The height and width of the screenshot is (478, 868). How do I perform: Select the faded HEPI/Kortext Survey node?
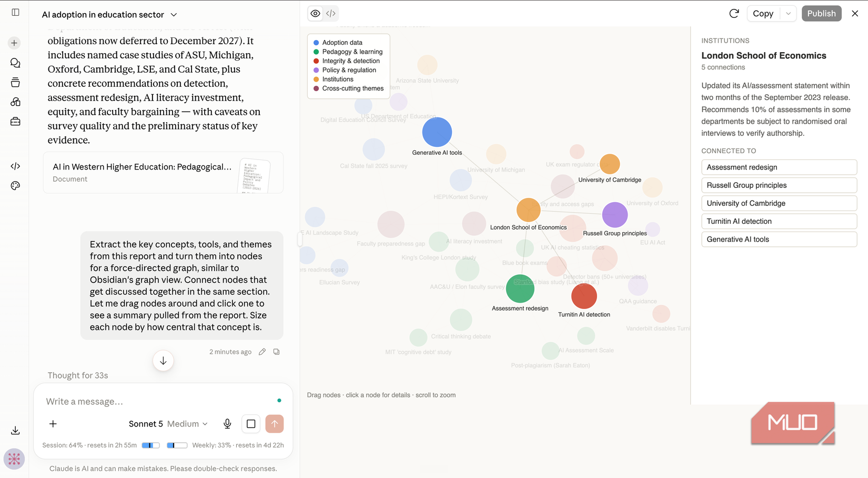(x=461, y=180)
